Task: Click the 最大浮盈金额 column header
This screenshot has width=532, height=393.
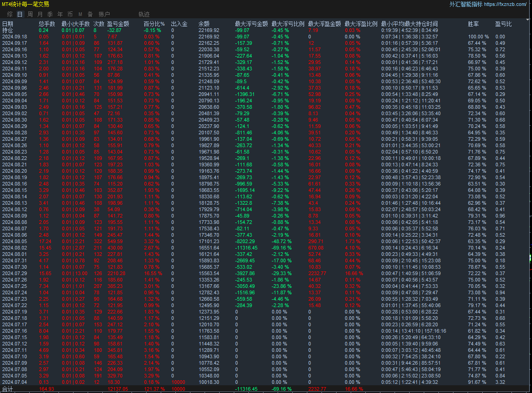Action: click(324, 24)
